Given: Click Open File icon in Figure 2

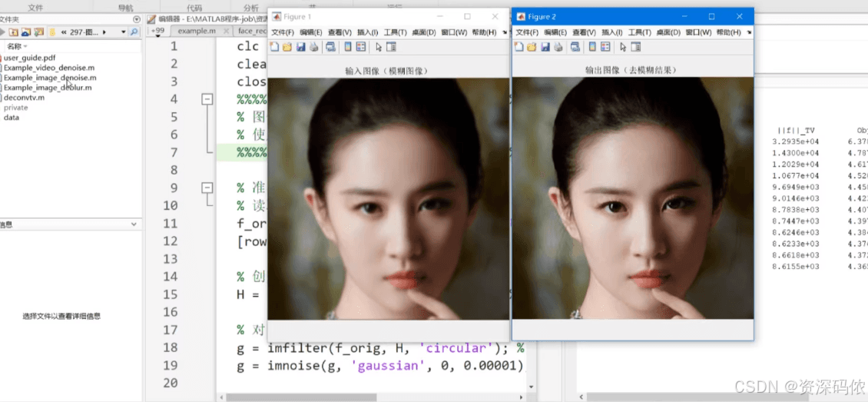Looking at the screenshot, I should (x=532, y=47).
